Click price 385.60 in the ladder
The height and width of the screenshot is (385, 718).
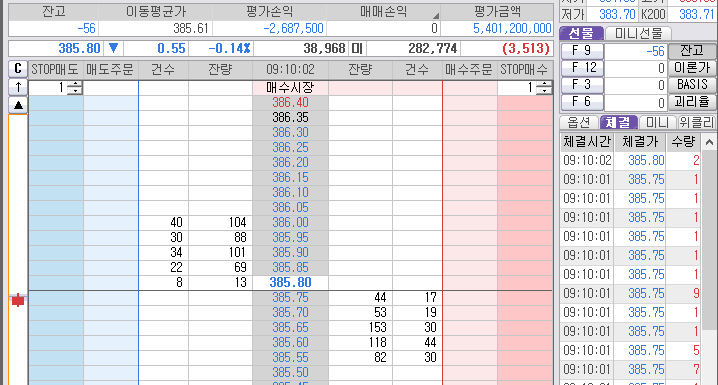[290, 342]
